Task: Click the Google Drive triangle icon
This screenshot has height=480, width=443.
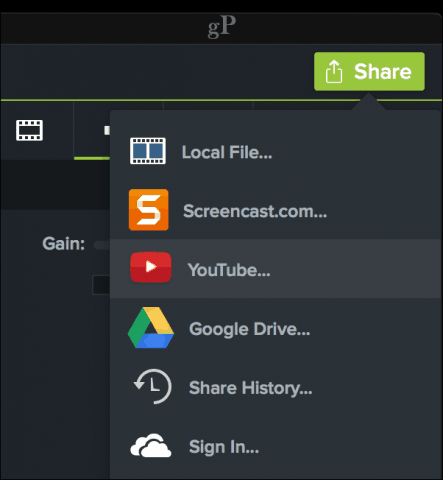Action: 151,328
